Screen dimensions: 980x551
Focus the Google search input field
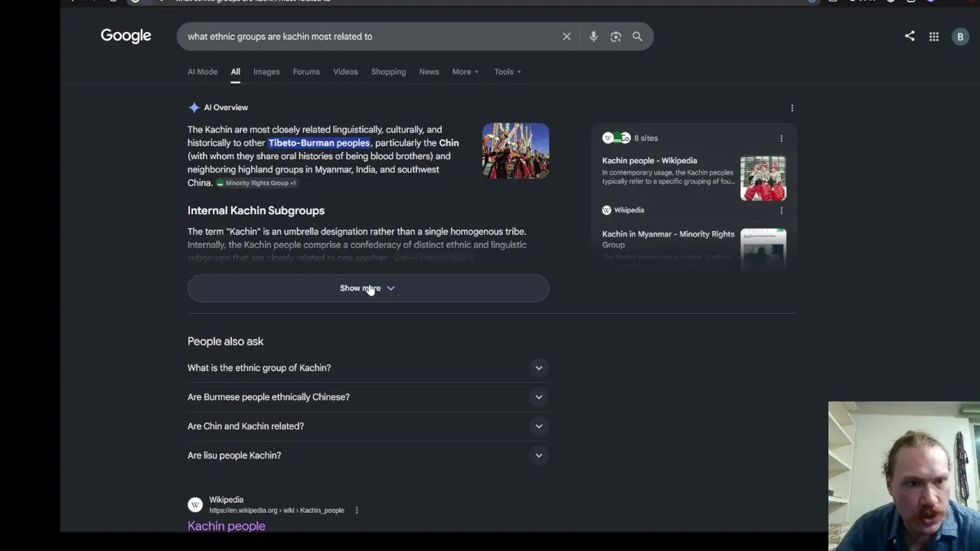click(x=371, y=37)
